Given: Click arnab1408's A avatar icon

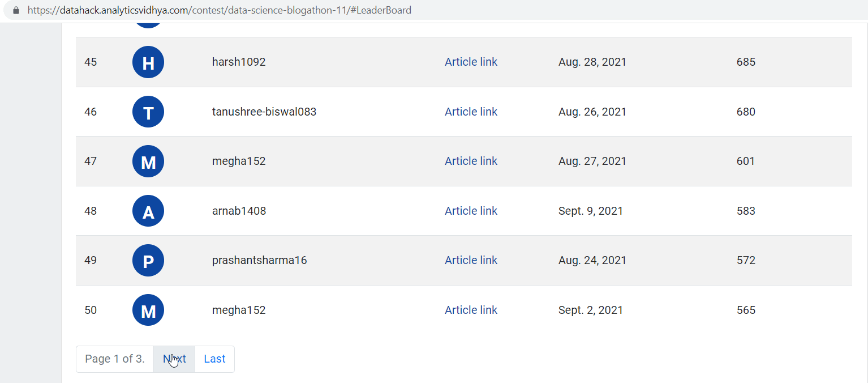Looking at the screenshot, I should coord(148,211).
